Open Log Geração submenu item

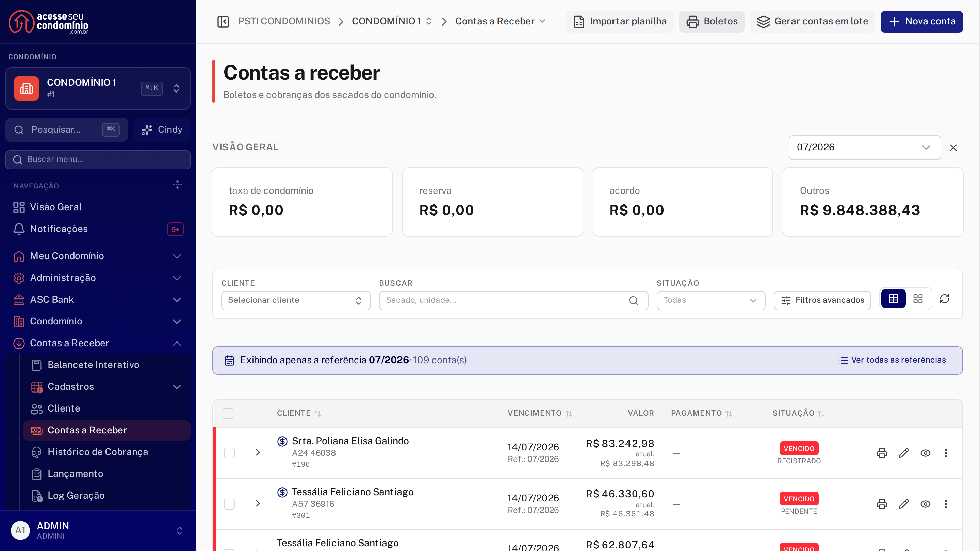(107, 496)
